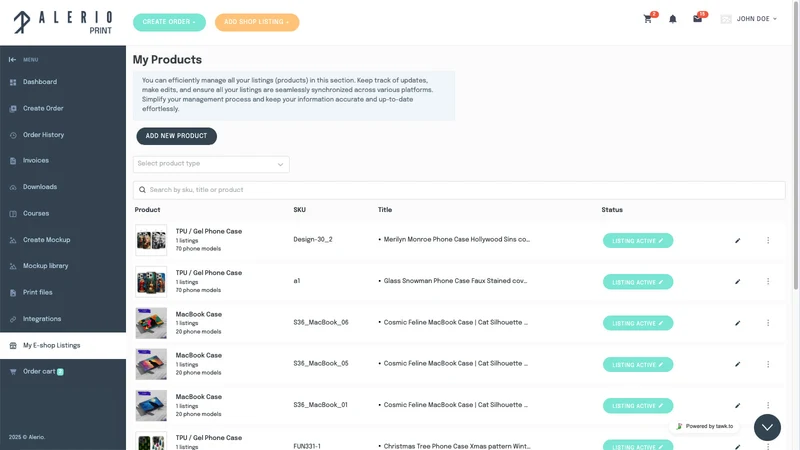
Task: Focus the search by sku, title field
Action: point(459,190)
